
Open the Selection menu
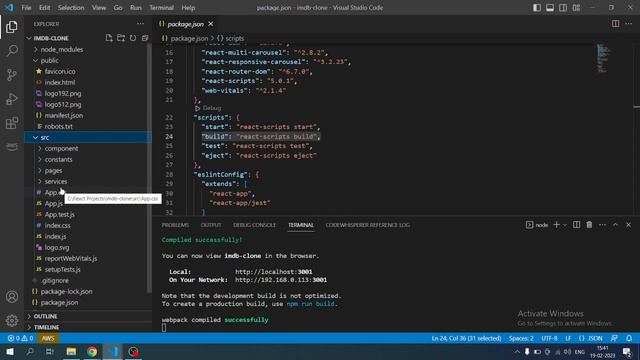(x=71, y=8)
